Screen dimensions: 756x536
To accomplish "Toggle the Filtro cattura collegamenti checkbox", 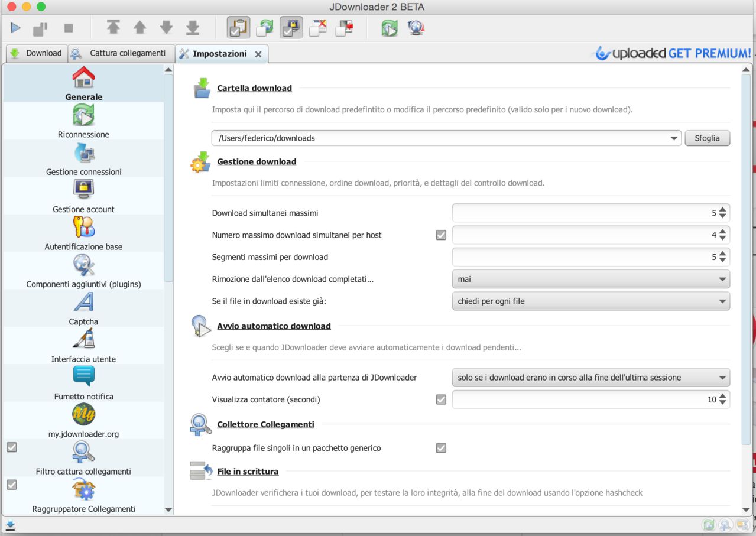I will tap(11, 447).
